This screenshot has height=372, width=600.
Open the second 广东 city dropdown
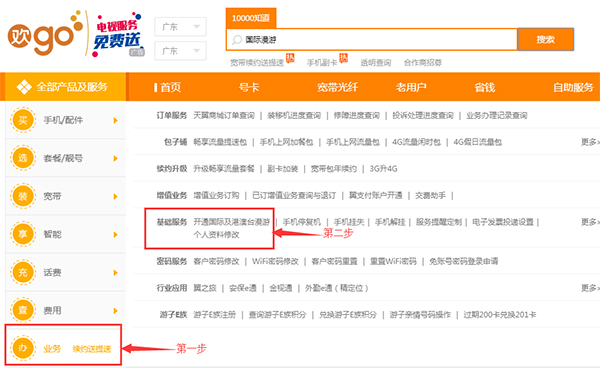180,51
